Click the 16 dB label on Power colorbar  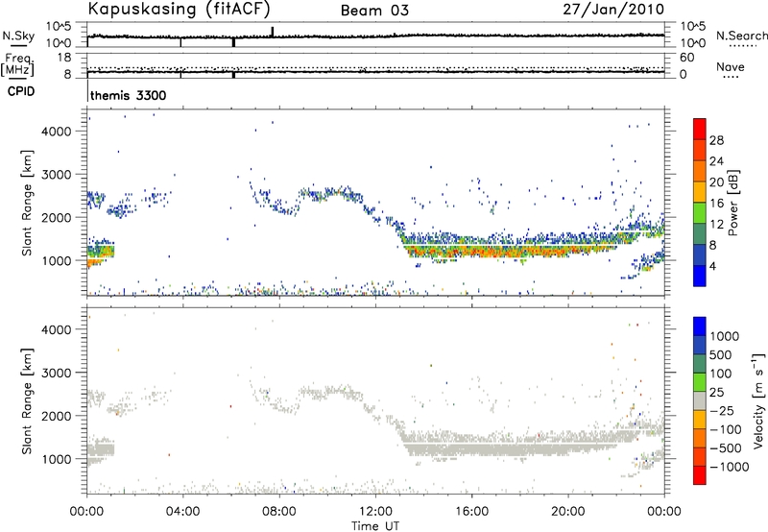pyautogui.click(x=716, y=204)
